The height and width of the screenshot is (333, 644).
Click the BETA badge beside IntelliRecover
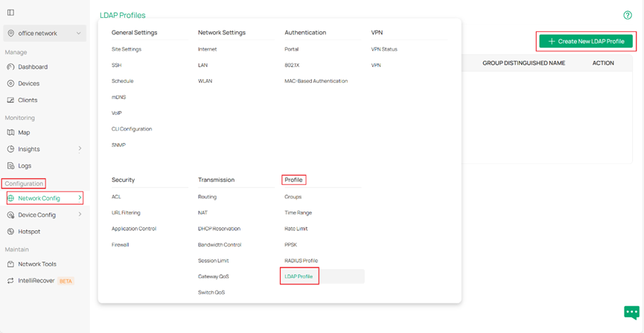coord(66,281)
